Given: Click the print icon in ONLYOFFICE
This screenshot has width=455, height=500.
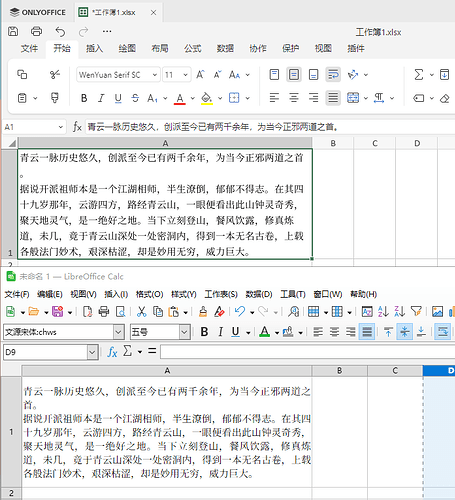Looking at the screenshot, I should coord(36,31).
